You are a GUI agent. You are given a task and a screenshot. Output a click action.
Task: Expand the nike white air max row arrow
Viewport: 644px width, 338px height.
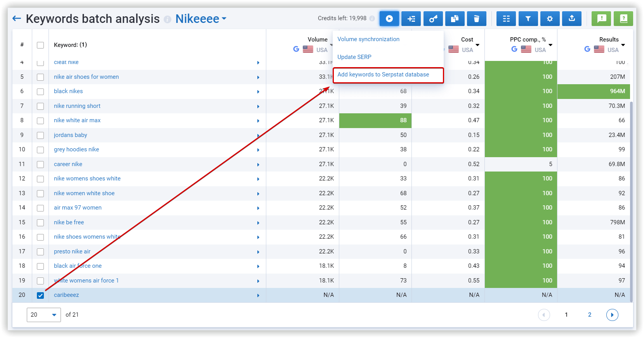pos(258,121)
